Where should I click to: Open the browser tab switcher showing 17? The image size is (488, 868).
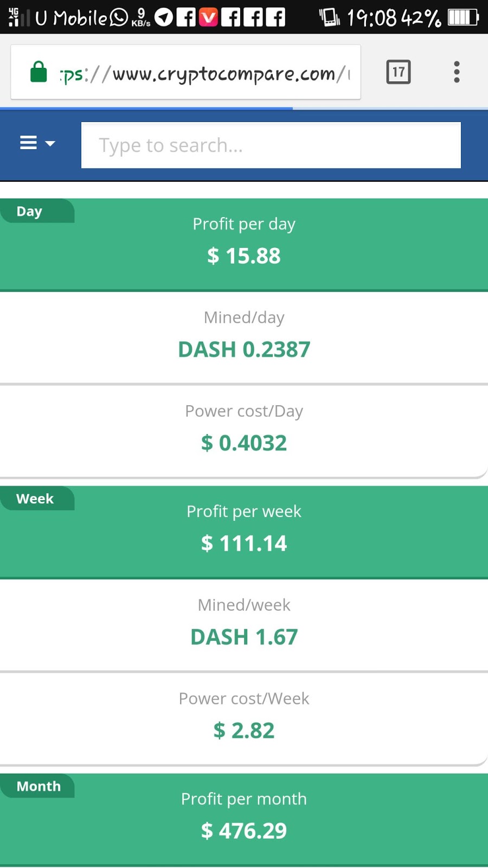point(399,72)
